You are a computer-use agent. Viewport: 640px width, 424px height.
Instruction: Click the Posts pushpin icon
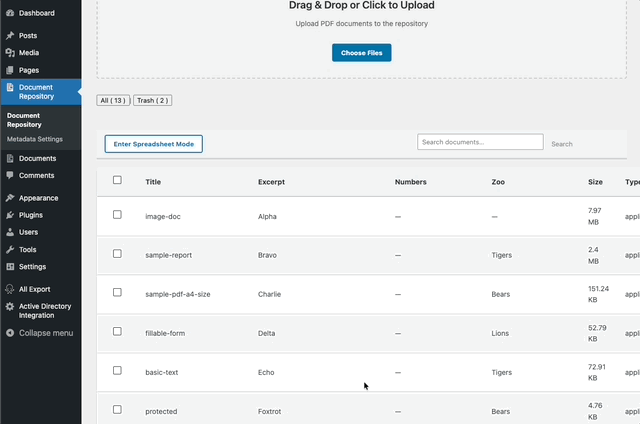pos(10,36)
